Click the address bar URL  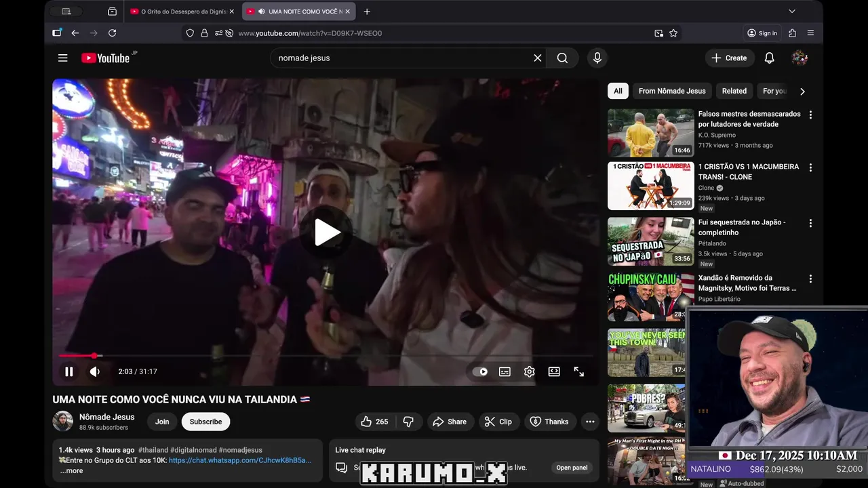(x=310, y=33)
